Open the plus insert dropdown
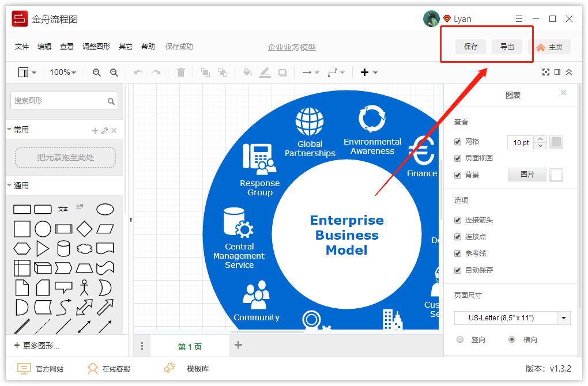The width and height of the screenshot is (588, 386). coord(368,73)
